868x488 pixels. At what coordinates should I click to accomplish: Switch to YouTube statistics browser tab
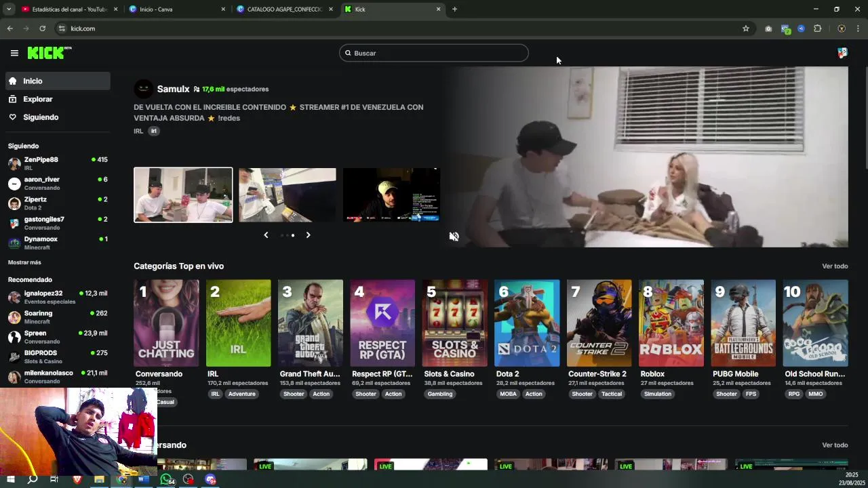[x=69, y=9]
